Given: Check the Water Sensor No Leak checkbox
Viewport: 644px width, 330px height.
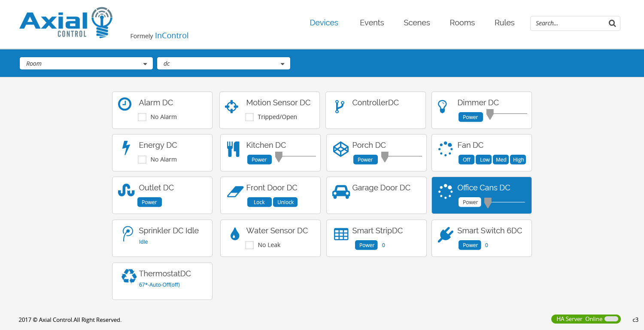Looking at the screenshot, I should pos(249,245).
